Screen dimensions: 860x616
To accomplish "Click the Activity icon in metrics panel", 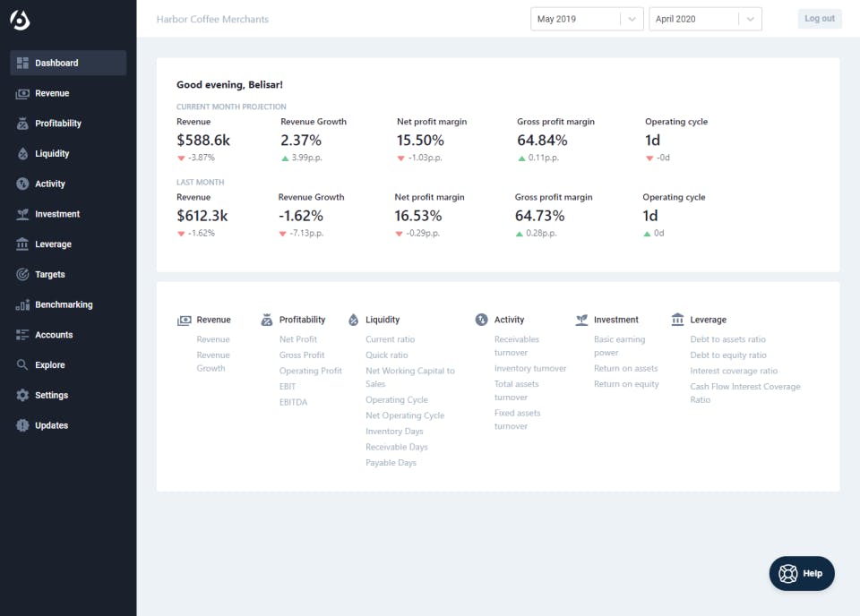I will coord(482,320).
